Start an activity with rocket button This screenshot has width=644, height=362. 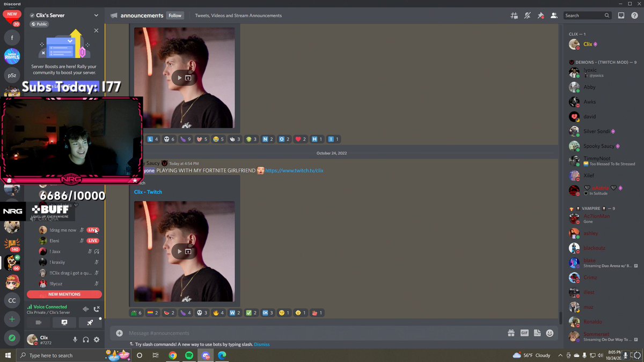90,322
